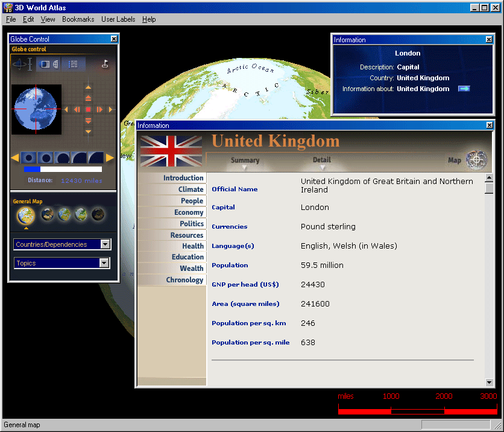504x432 pixels.
Task: Select the highlighted General Map globe style
Action: tap(26, 215)
